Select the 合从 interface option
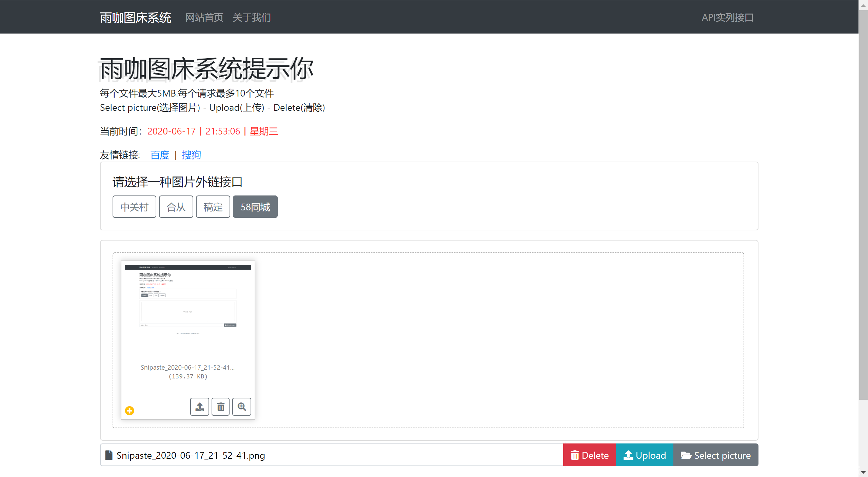Image resolution: width=868 pixels, height=477 pixels. coord(176,207)
